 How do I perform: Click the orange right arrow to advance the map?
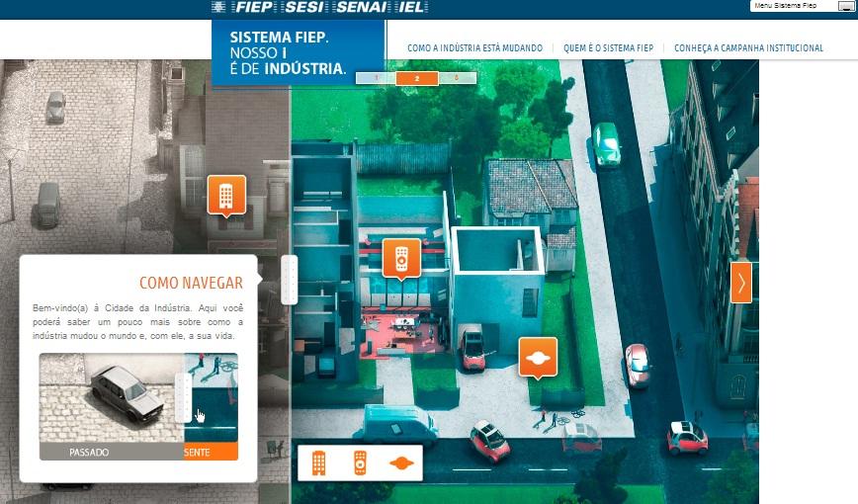740,283
